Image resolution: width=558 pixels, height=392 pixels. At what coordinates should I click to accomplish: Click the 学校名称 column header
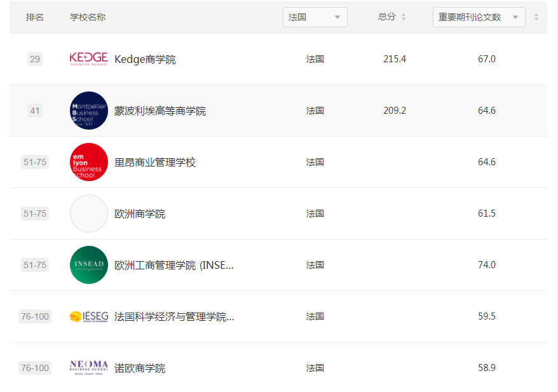tap(88, 17)
